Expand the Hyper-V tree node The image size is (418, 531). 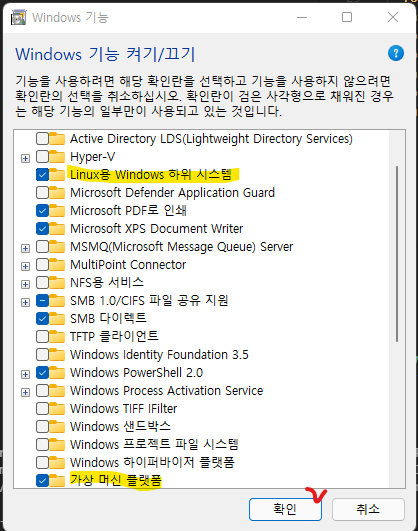[25, 158]
